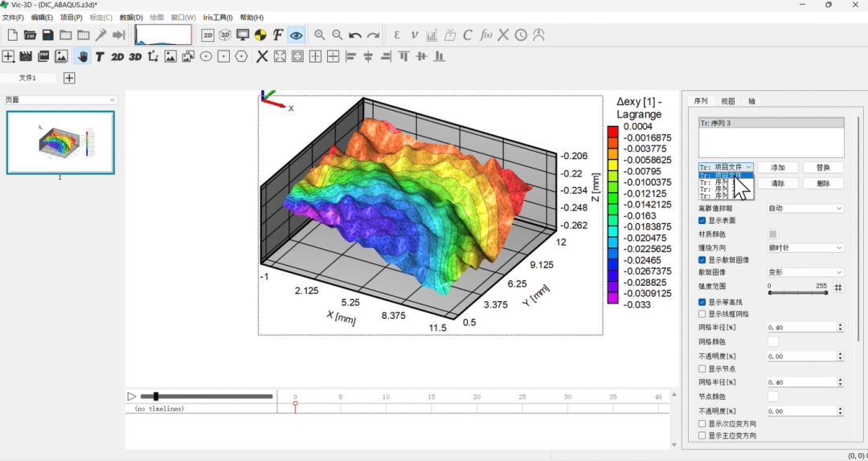Uncheck the 显示表面 checkbox
Screen dimensions: 868x461
(x=702, y=220)
